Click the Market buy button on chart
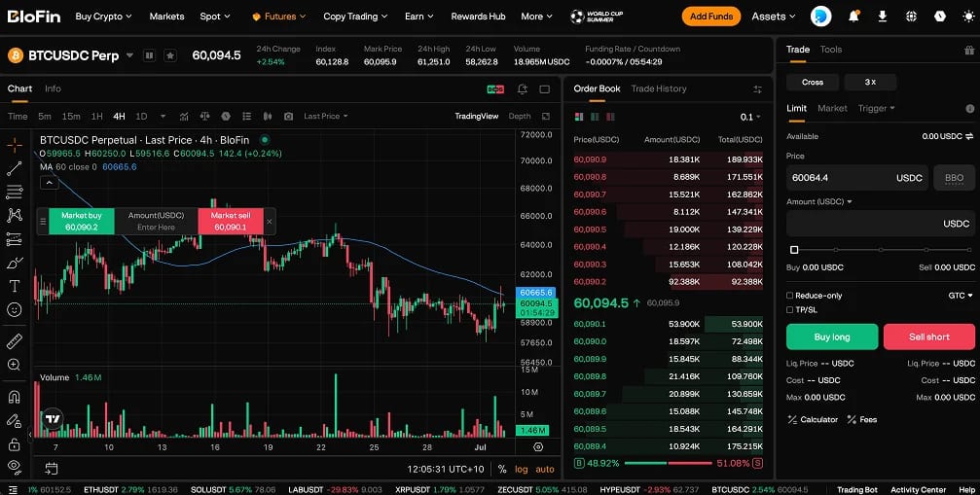Image resolution: width=980 pixels, height=495 pixels. (81, 221)
